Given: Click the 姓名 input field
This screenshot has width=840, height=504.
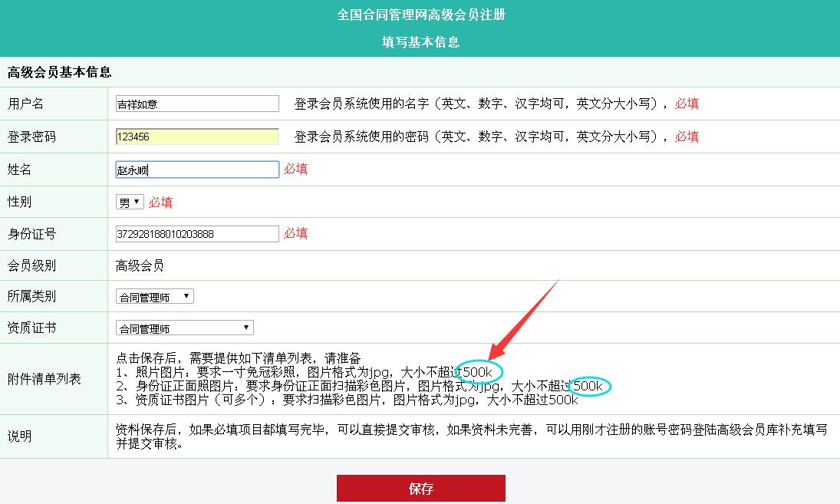Looking at the screenshot, I should click(x=197, y=170).
